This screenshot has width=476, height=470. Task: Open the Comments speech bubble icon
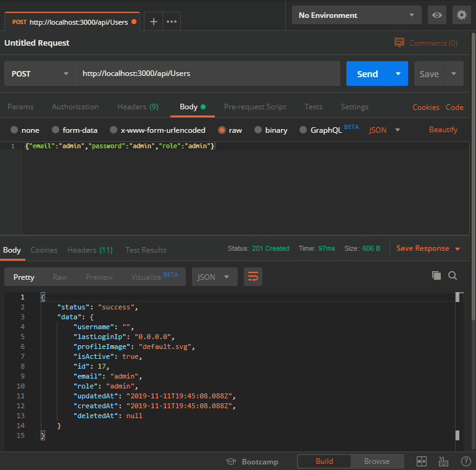click(399, 43)
